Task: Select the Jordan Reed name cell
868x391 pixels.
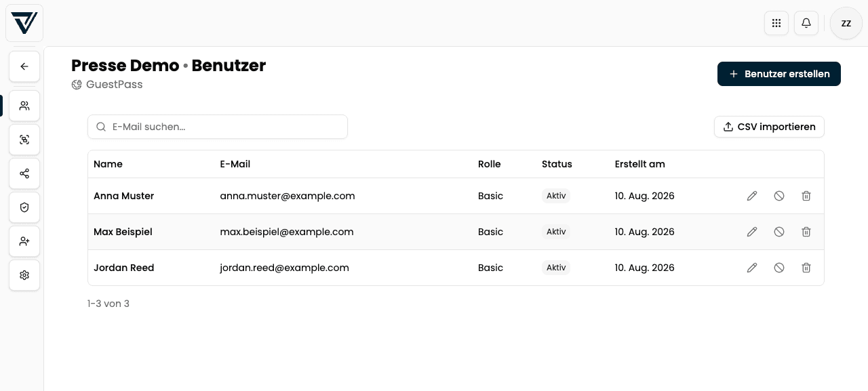Action: pyautogui.click(x=124, y=268)
